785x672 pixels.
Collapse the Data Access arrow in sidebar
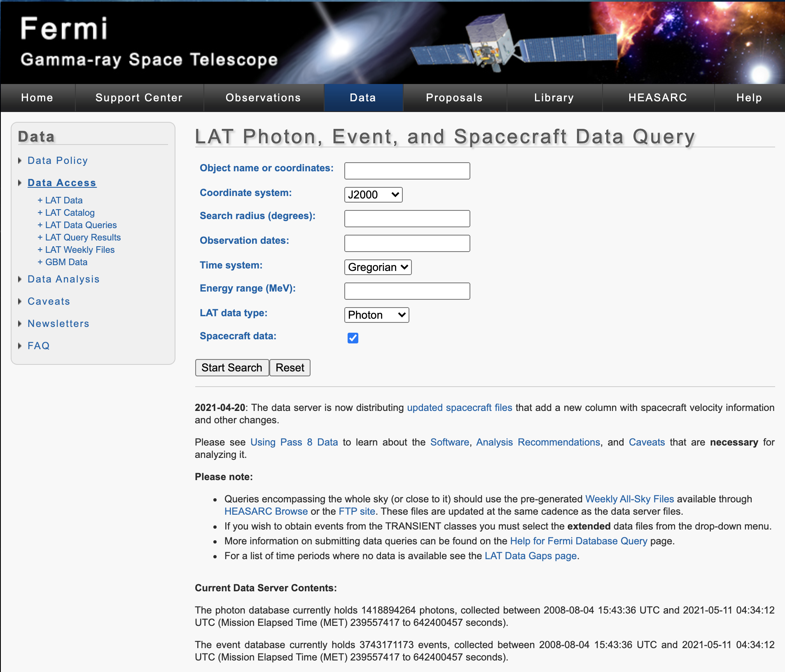click(x=19, y=183)
